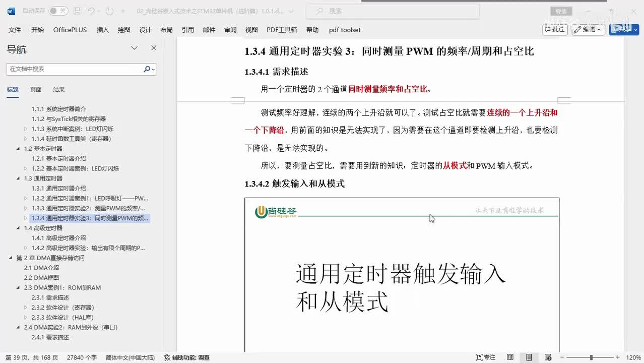The width and height of the screenshot is (644, 363).
Task: Open the 编辑 mode dropdown
Action: 588,29
